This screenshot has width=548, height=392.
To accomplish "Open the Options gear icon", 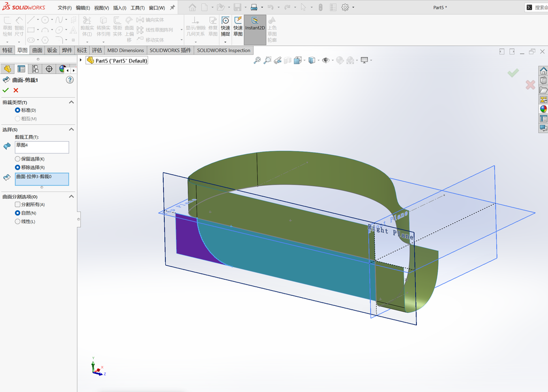I will pos(345,7).
